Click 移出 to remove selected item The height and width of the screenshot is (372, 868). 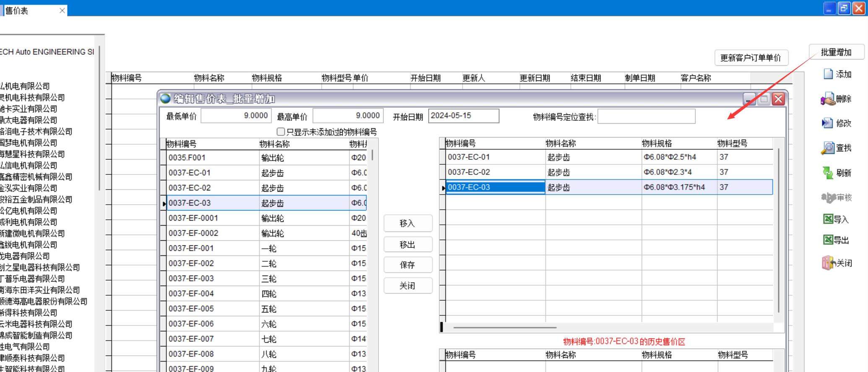407,245
